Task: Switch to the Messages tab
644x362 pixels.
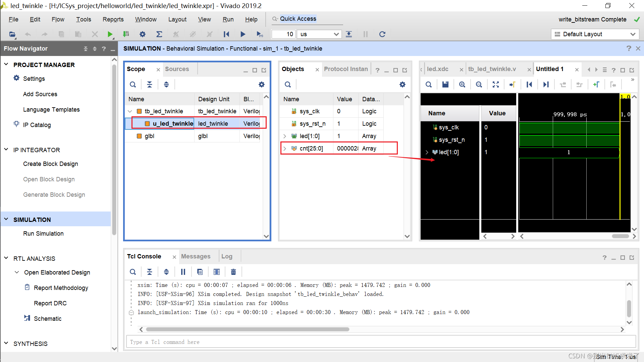Action: pos(196,256)
